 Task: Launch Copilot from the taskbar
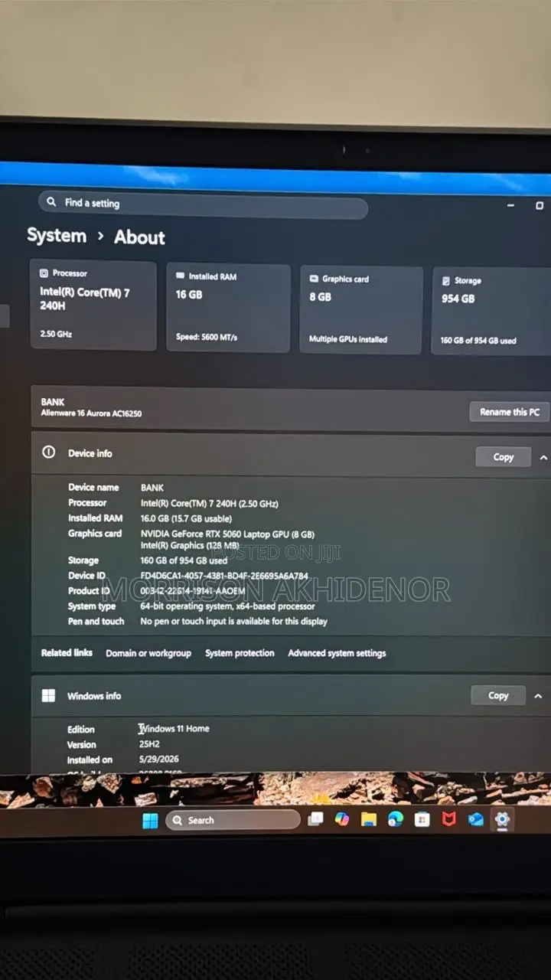pyautogui.click(x=342, y=819)
